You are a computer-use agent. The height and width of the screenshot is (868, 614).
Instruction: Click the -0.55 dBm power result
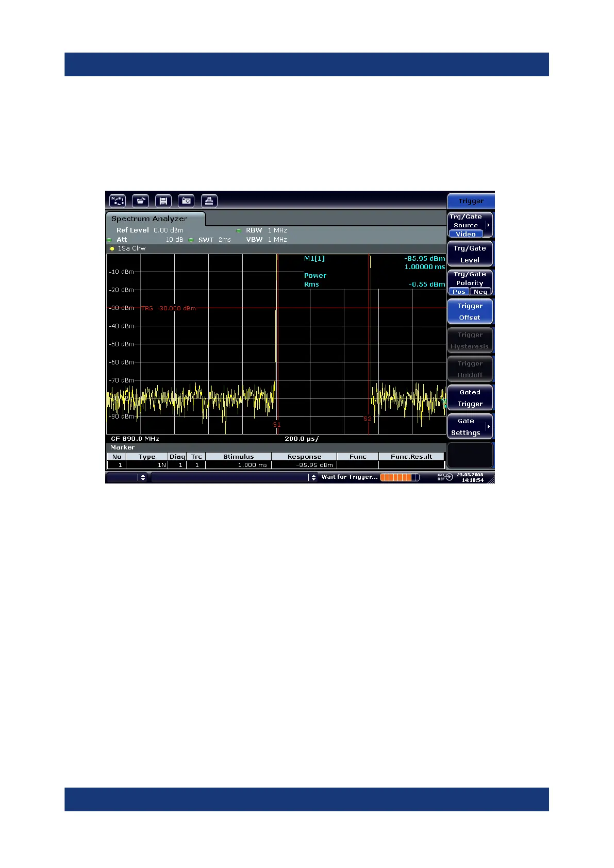427,285
